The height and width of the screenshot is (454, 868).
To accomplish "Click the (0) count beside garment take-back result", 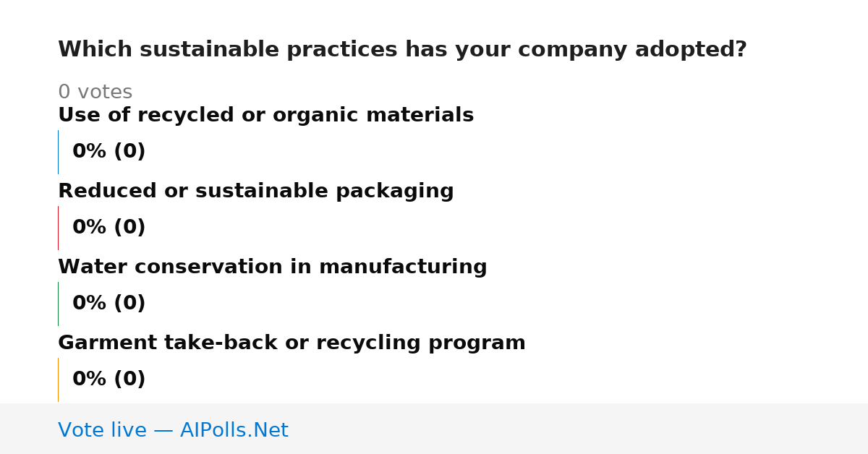I will (129, 380).
